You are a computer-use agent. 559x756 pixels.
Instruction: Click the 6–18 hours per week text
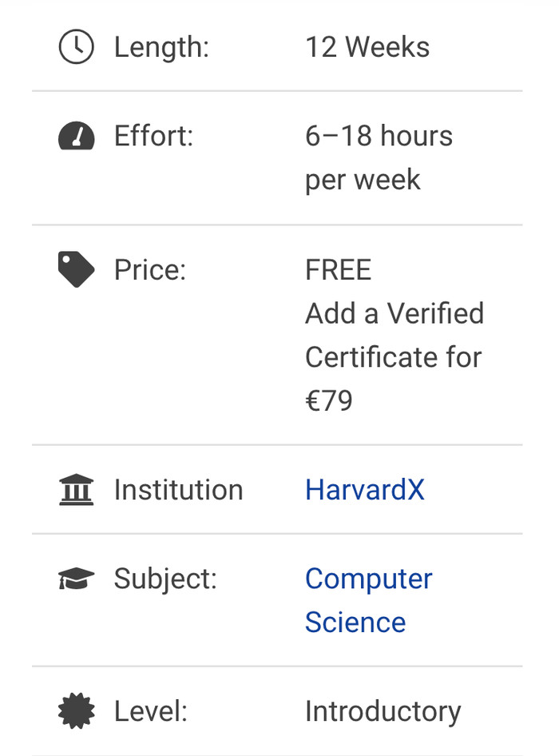coord(379,157)
